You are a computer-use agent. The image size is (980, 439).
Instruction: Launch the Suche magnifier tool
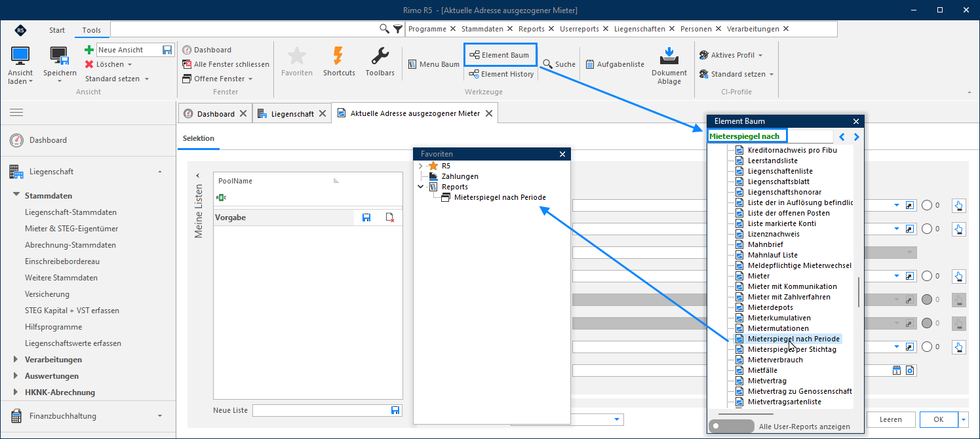(559, 64)
